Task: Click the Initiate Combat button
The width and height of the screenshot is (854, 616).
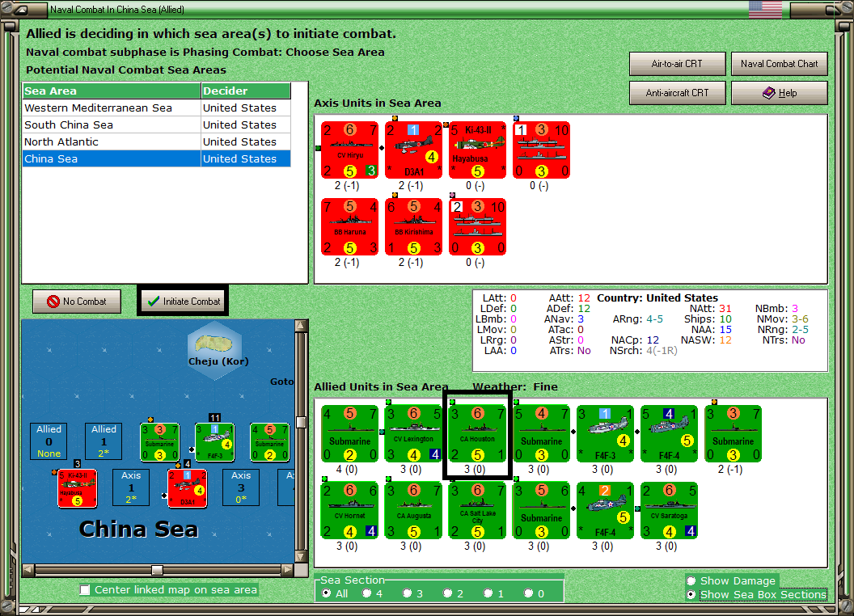Action: click(x=183, y=302)
